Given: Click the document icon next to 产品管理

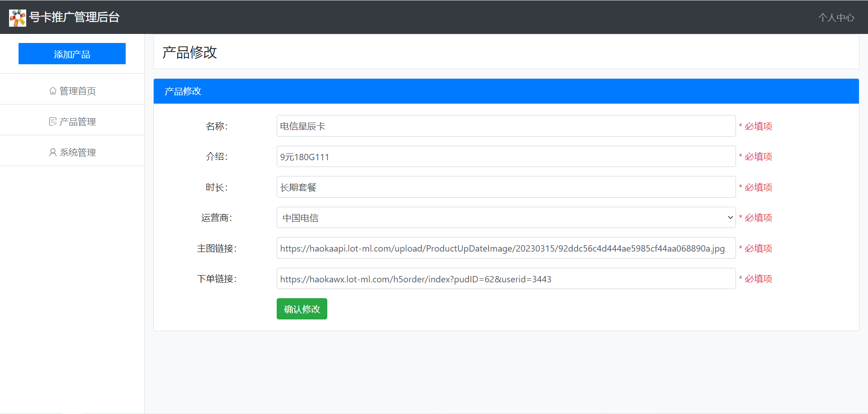Looking at the screenshot, I should tap(52, 121).
